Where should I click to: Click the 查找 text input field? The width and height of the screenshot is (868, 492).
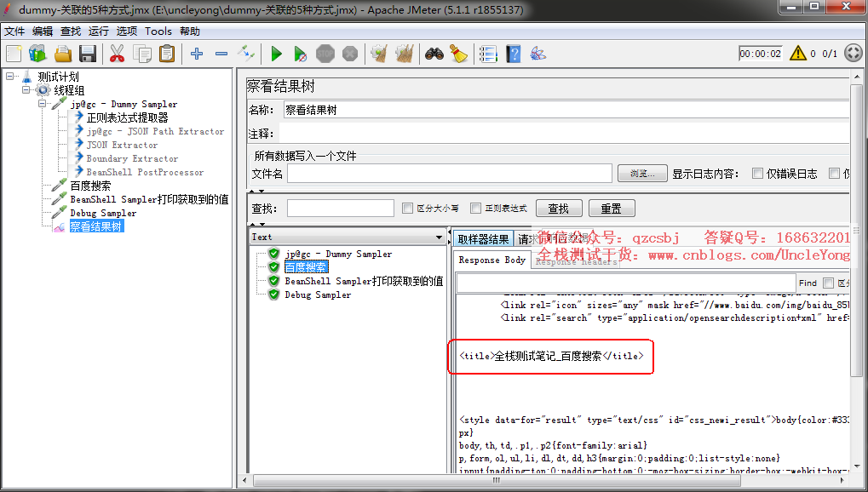coord(341,208)
